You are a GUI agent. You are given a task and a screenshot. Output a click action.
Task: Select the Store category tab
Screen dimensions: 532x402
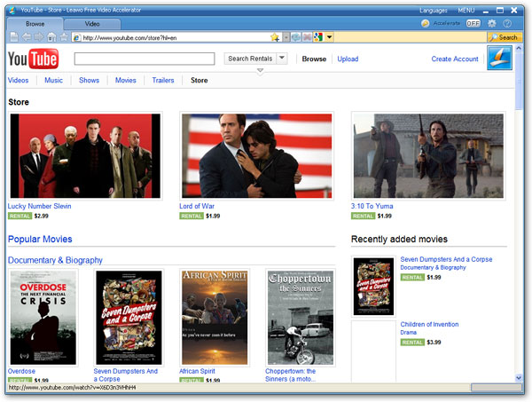point(199,81)
